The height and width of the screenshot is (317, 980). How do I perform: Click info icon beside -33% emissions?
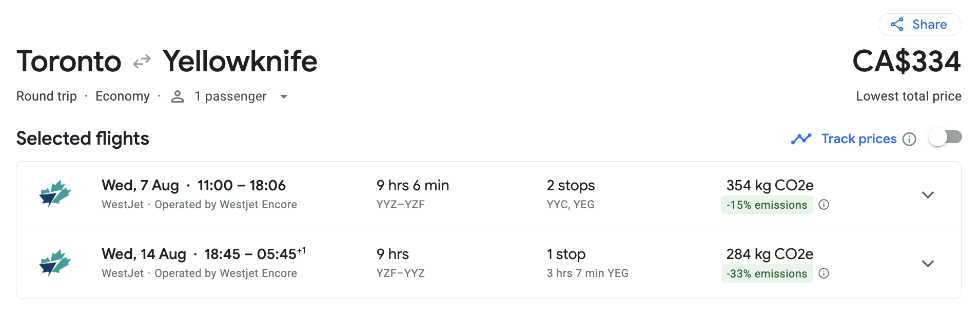pos(824,273)
